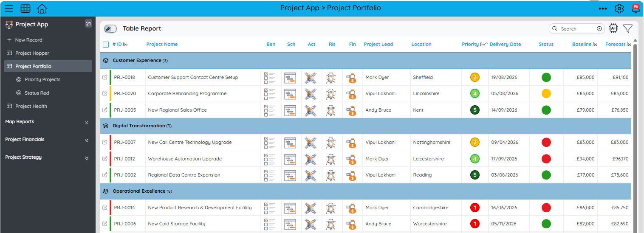The width and height of the screenshot is (644, 233).
Task: Open the settings gear
Action: [619, 8]
